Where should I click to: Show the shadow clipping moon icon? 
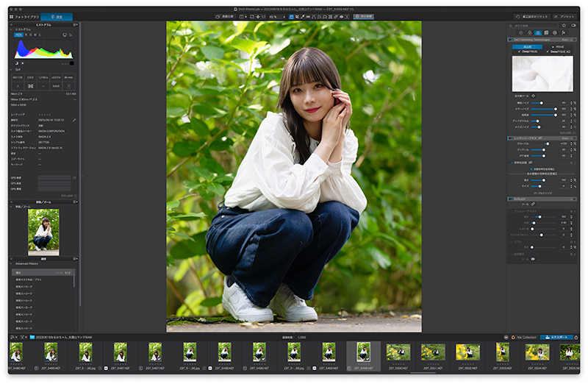[x=17, y=63]
